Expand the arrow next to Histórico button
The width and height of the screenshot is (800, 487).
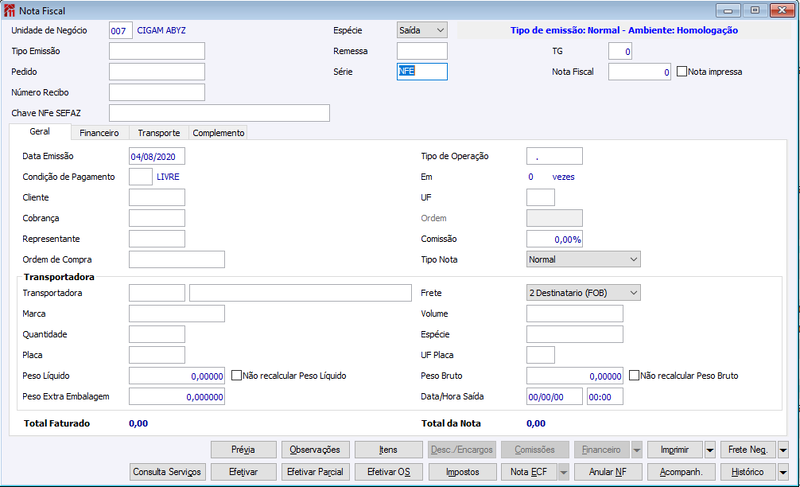coord(783,472)
